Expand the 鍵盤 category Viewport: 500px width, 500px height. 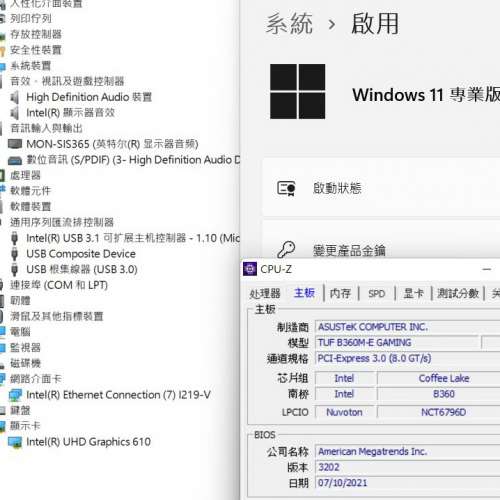[x=20, y=410]
